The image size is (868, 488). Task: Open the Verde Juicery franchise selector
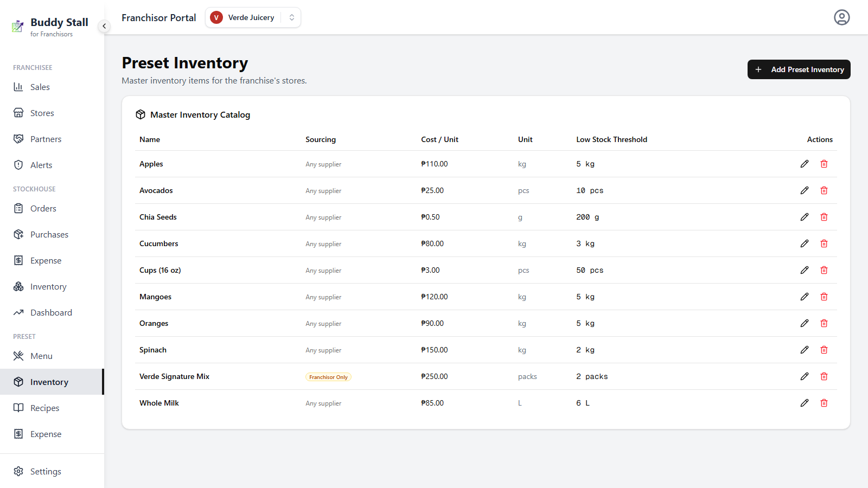click(x=253, y=17)
